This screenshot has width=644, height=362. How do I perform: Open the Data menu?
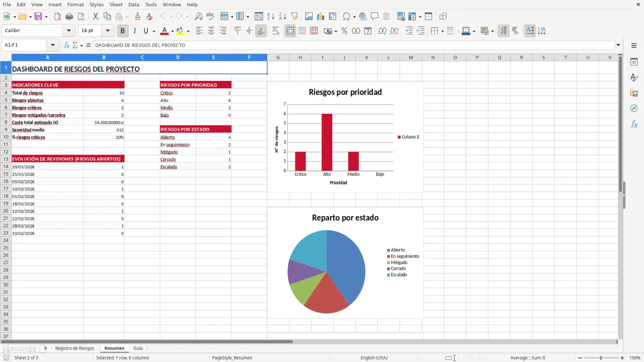click(x=134, y=4)
